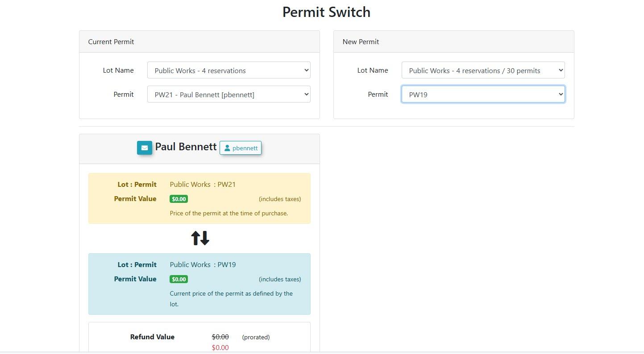Image resolution: width=644 pixels, height=354 pixels.
Task: Click the Lot : Permit label in yellow box
Action: click(x=137, y=185)
